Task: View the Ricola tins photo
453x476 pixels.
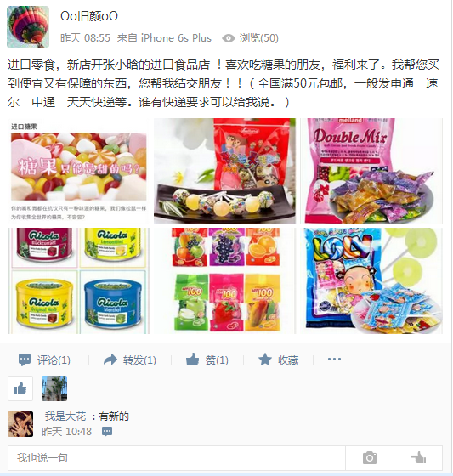Action: click(79, 280)
